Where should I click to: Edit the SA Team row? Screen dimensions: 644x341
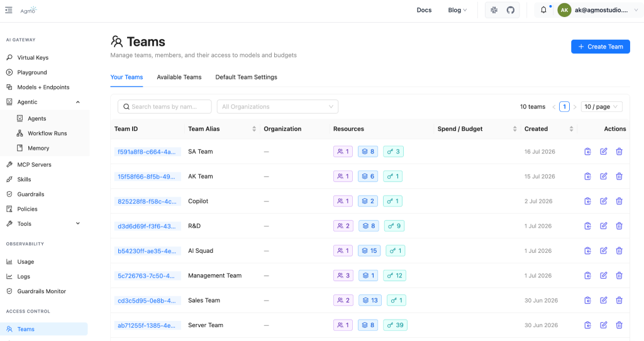[x=603, y=152]
